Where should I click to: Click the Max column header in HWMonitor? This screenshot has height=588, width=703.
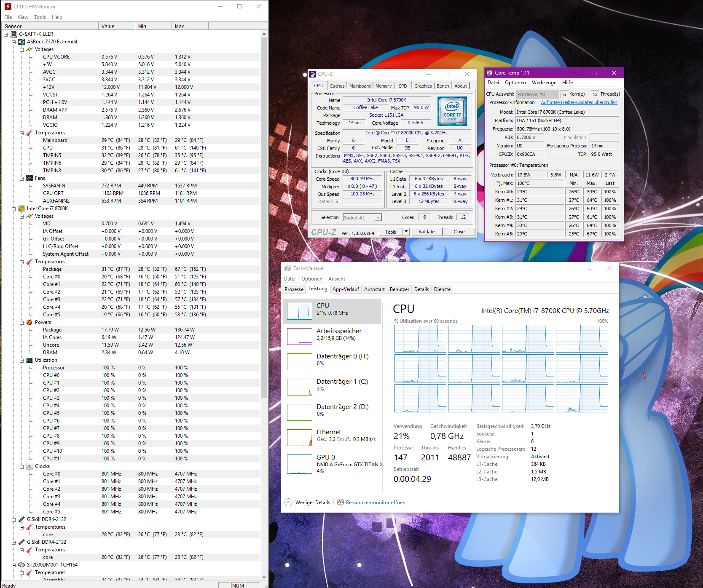click(190, 26)
